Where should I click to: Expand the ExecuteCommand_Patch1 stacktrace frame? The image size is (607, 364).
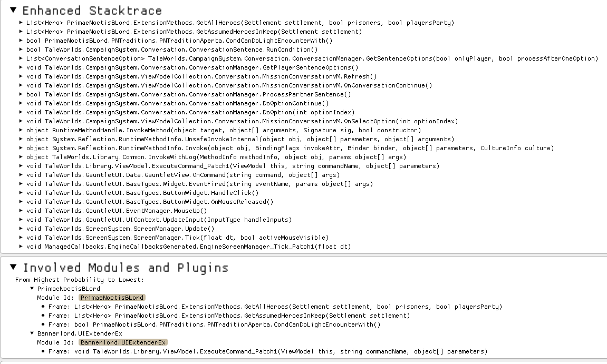(x=21, y=166)
